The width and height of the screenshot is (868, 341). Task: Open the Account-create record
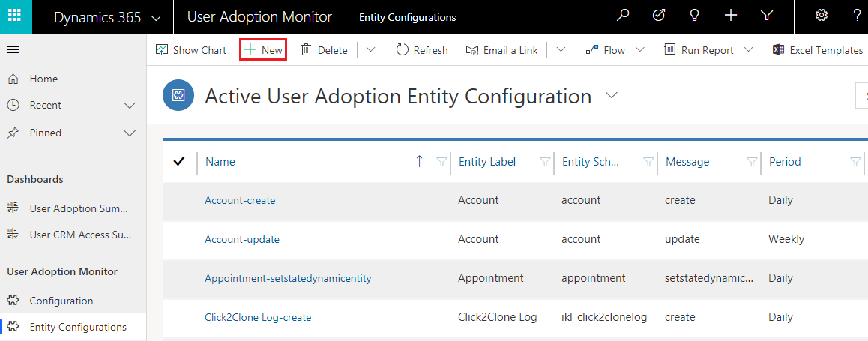[240, 200]
